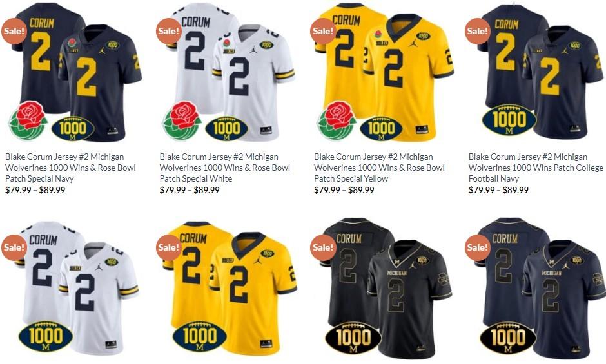Open 1000 Wins Patch College Football Navy link
Viewport: 606px width, 364px height.
point(536,168)
